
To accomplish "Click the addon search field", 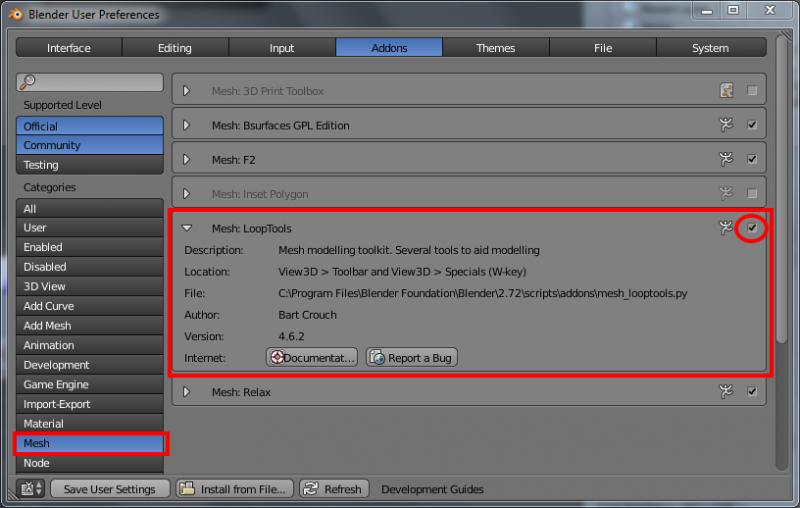I will coord(90,82).
